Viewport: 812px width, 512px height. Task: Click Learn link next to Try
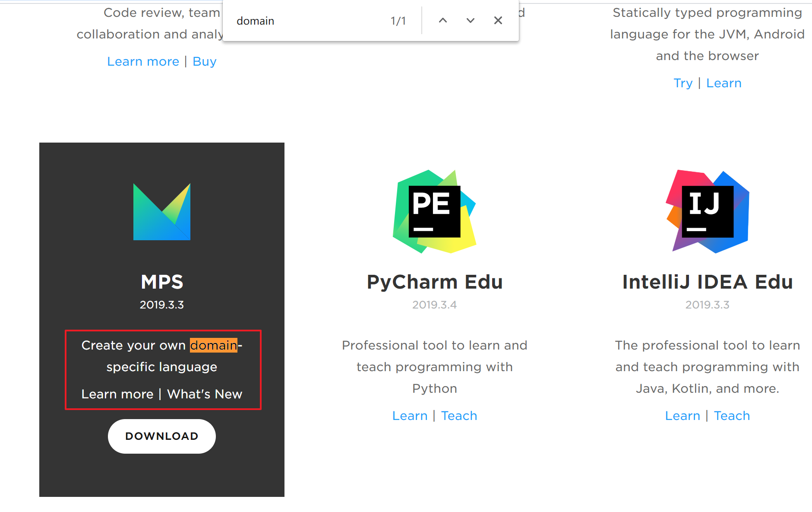pos(724,83)
